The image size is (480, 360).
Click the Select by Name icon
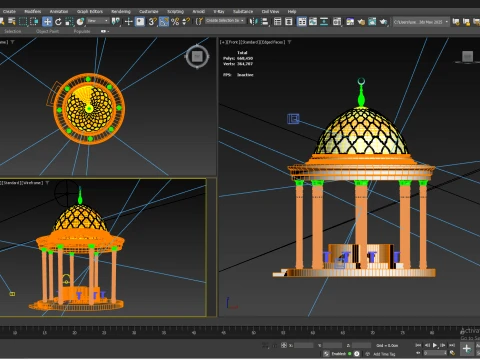coord(12,22)
